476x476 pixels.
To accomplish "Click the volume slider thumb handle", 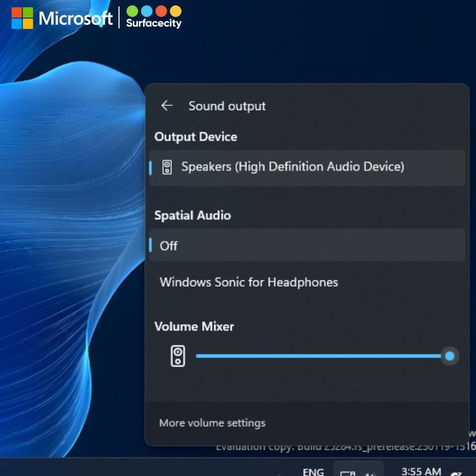I will click(x=450, y=356).
